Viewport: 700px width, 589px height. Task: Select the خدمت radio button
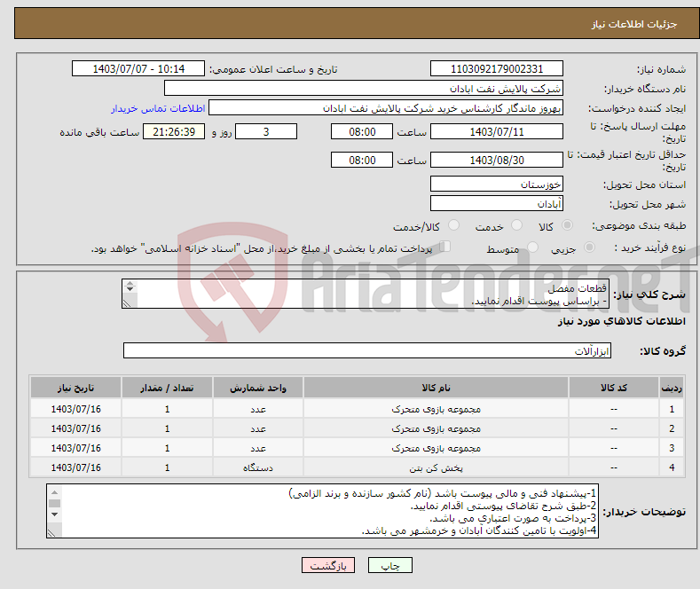pyautogui.click(x=516, y=225)
